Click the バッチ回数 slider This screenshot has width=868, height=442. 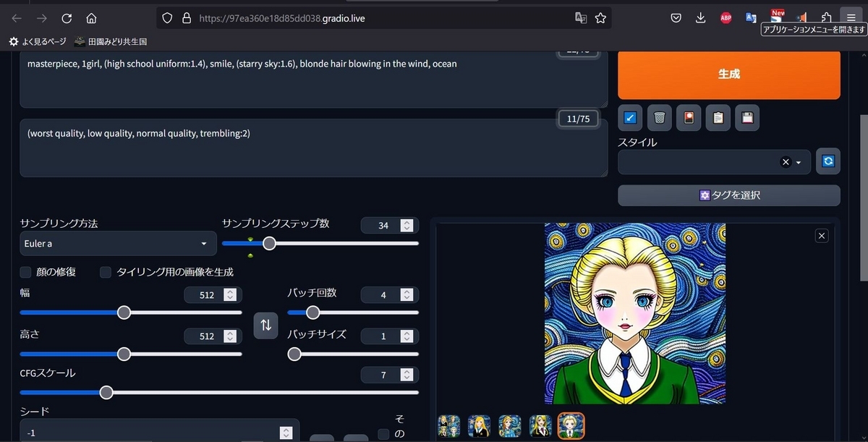pos(353,313)
